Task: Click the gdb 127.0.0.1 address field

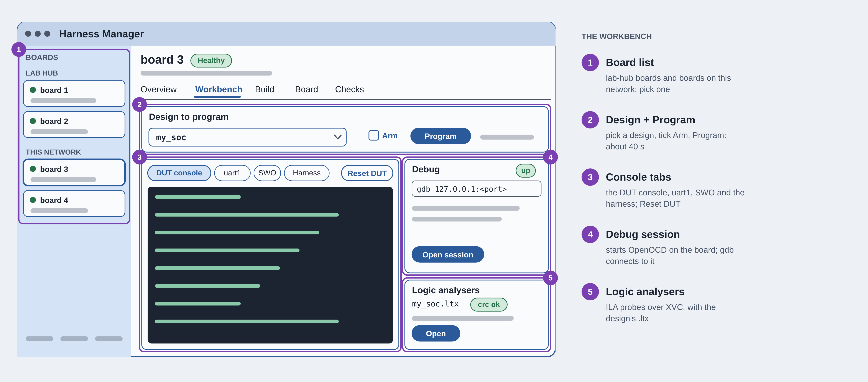Action: coord(476,189)
